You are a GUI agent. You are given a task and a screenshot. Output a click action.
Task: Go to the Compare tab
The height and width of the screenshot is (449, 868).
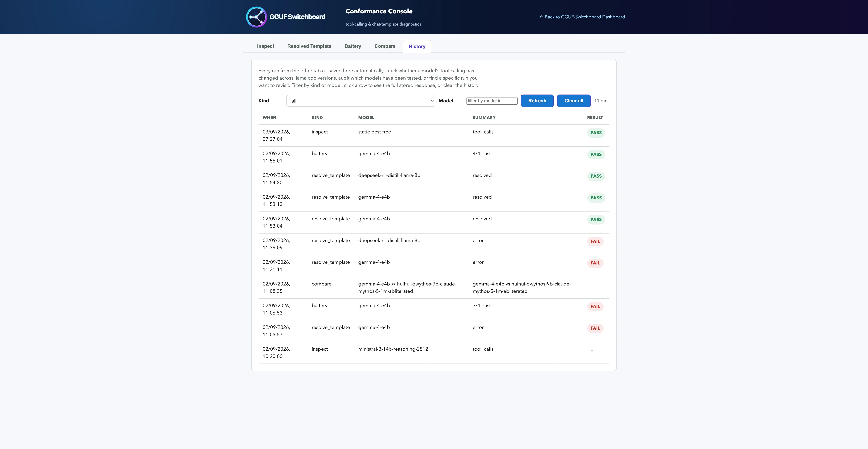point(385,46)
